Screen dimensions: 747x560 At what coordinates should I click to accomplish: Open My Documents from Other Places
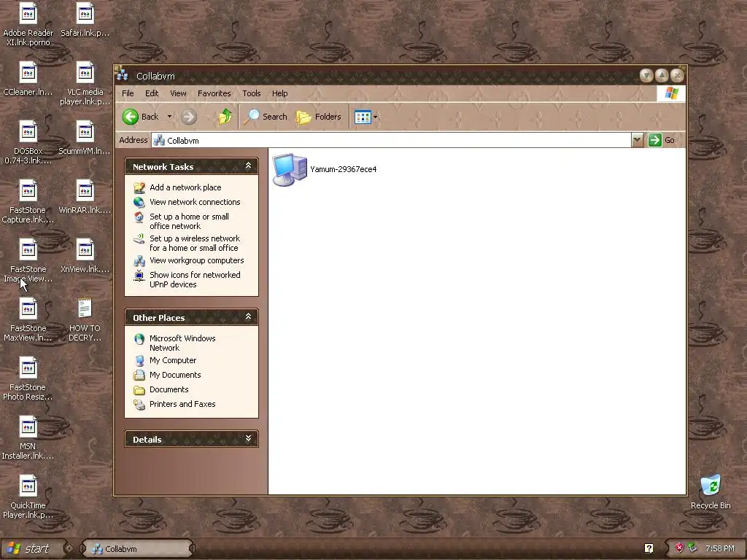tap(175, 375)
